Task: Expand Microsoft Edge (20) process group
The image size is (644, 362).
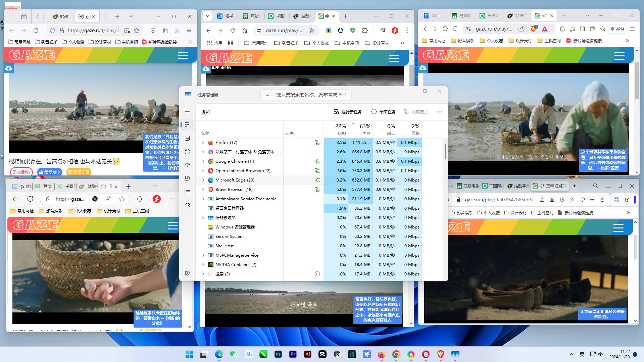Action: 203,180
